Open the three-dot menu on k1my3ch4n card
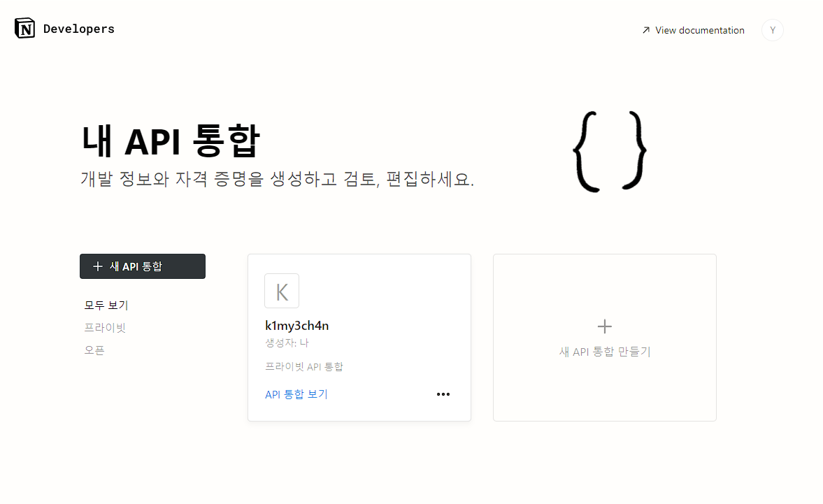 coord(443,394)
